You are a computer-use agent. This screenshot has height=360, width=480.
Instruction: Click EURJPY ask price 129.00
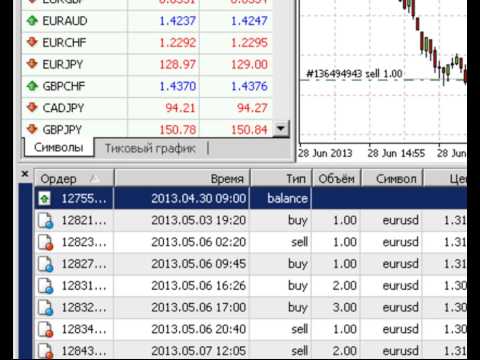tap(249, 64)
